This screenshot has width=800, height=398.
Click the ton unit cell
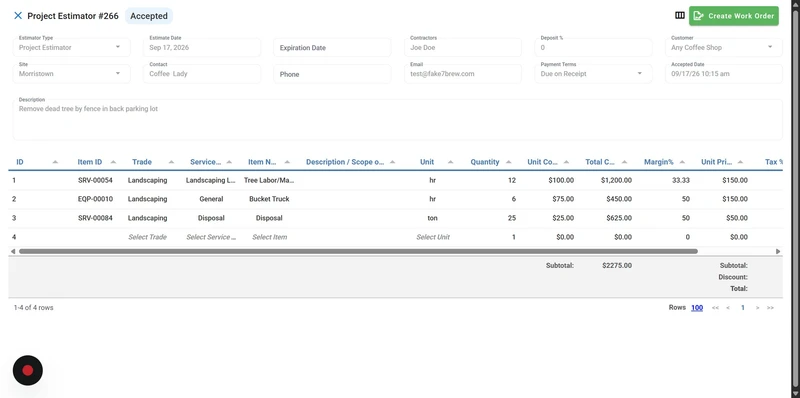click(433, 218)
